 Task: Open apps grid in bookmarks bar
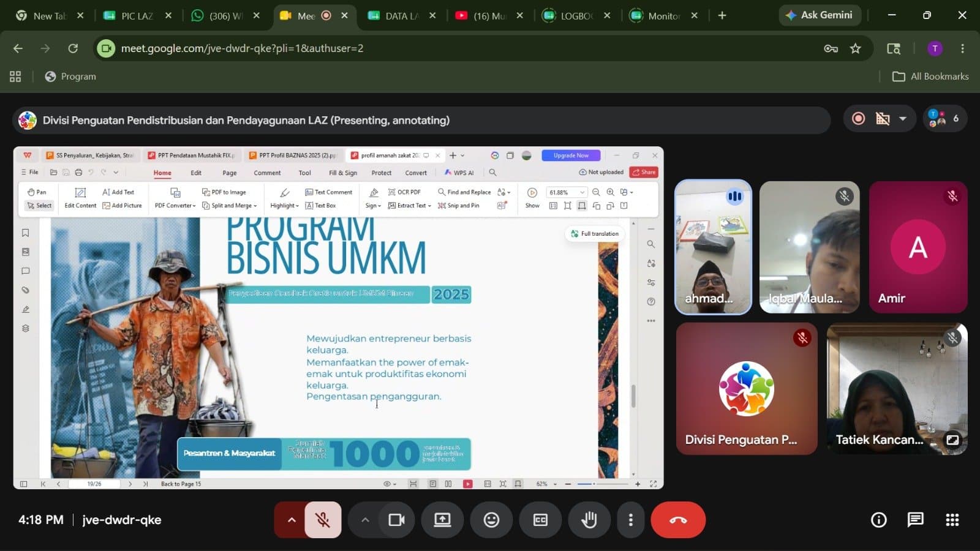15,77
